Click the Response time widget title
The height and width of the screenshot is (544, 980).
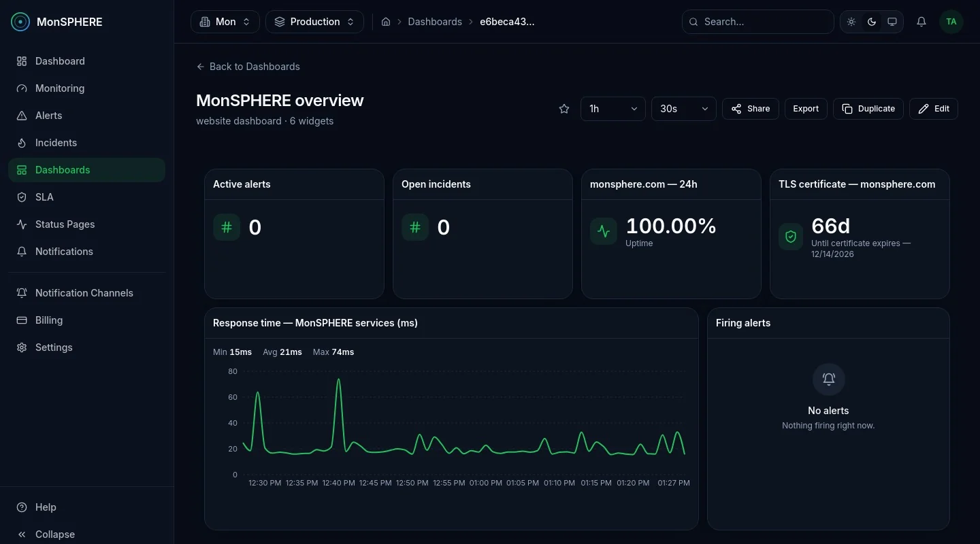[x=315, y=323]
